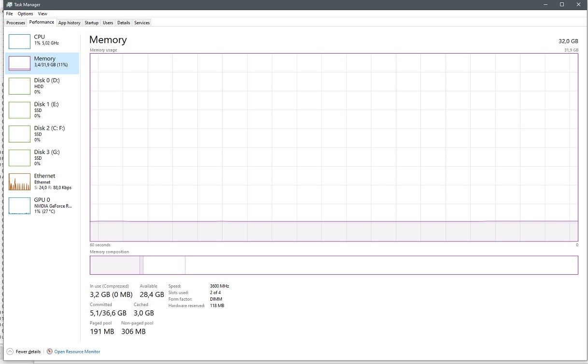Image resolution: width=588 pixels, height=364 pixels.
Task: Switch to the App history tab
Action: 70,23
